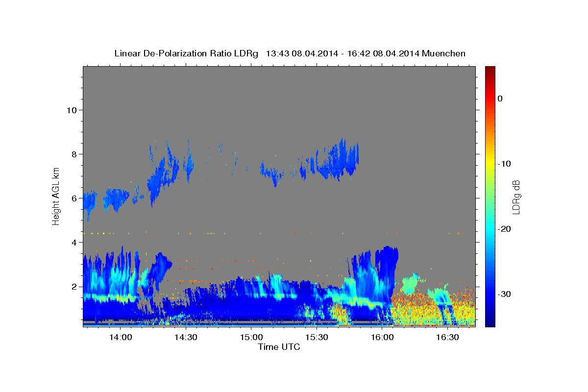Click the colorbar value 0 label
The height and width of the screenshot is (392, 588).
pyautogui.click(x=500, y=98)
